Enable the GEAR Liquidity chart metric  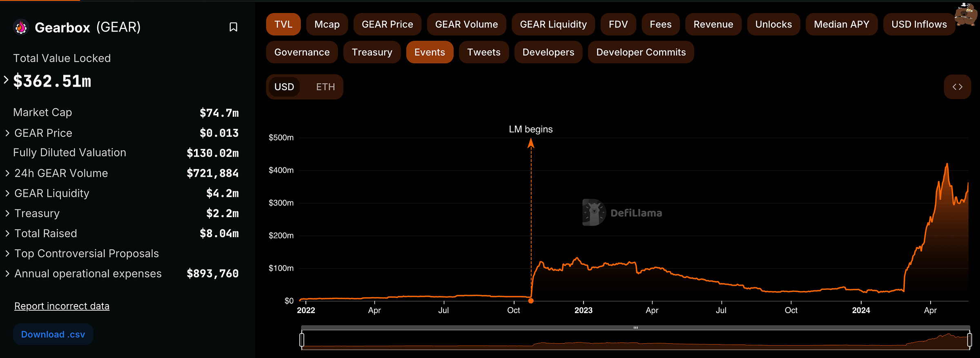coord(553,24)
